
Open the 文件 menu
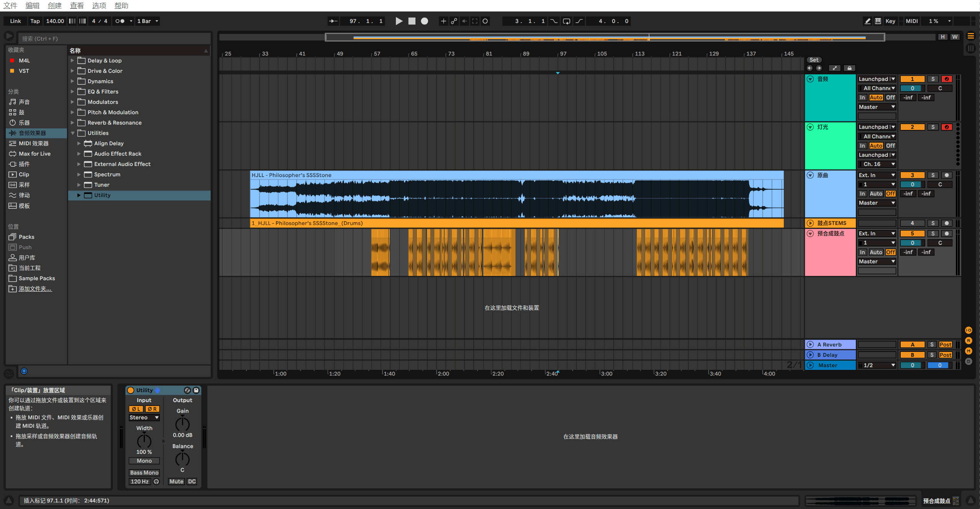pyautogui.click(x=10, y=5)
